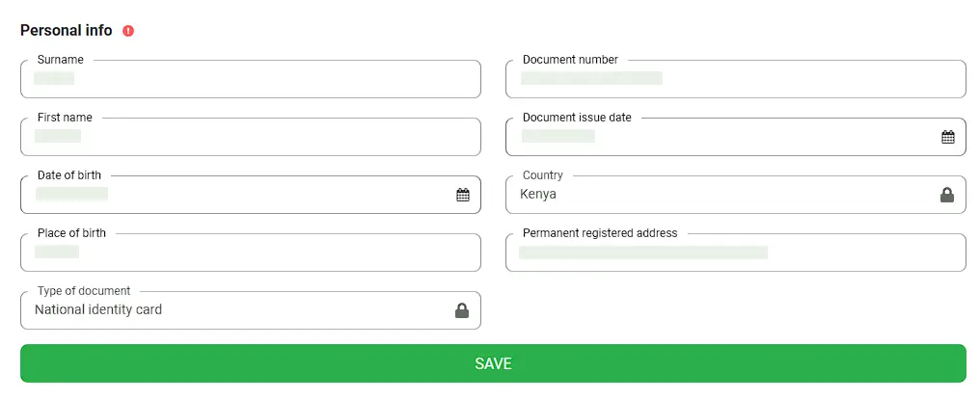Click the Permanent registered address label
Image resolution: width=980 pixels, height=400 pixels.
(x=600, y=233)
